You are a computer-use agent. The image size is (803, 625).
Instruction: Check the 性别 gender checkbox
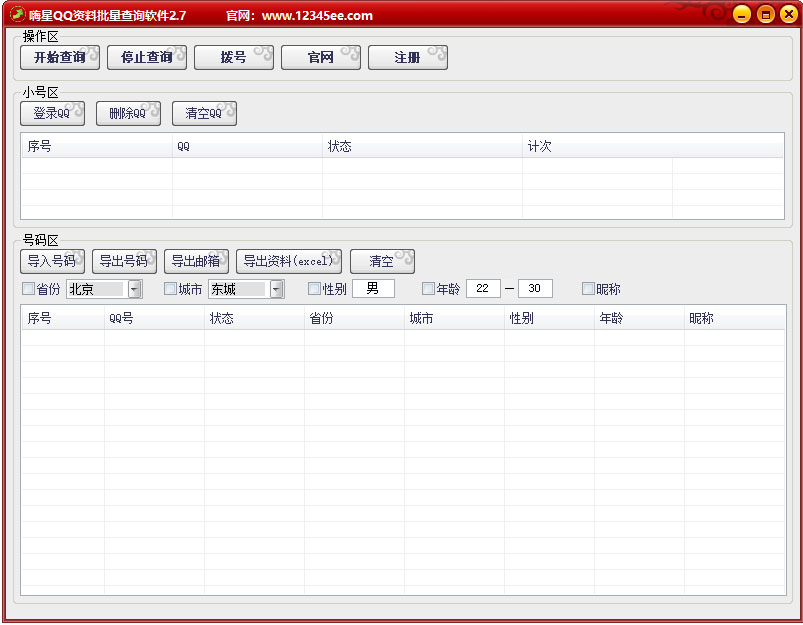tap(314, 289)
